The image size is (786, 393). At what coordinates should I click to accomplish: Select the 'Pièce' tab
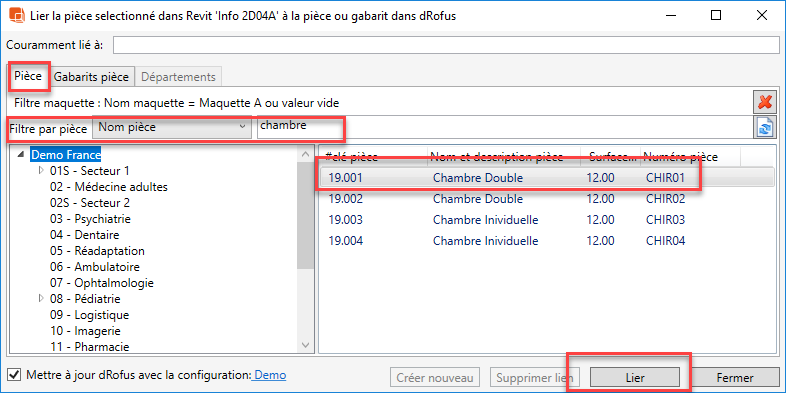pyautogui.click(x=28, y=76)
